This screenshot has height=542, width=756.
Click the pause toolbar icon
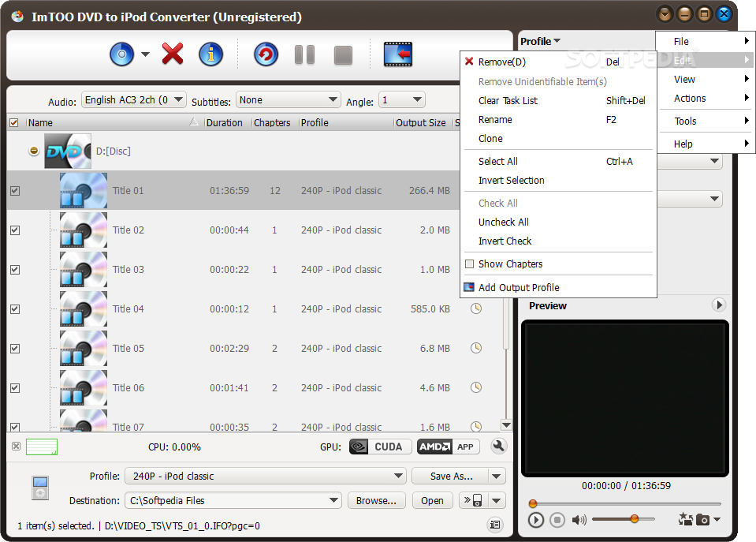coord(305,54)
